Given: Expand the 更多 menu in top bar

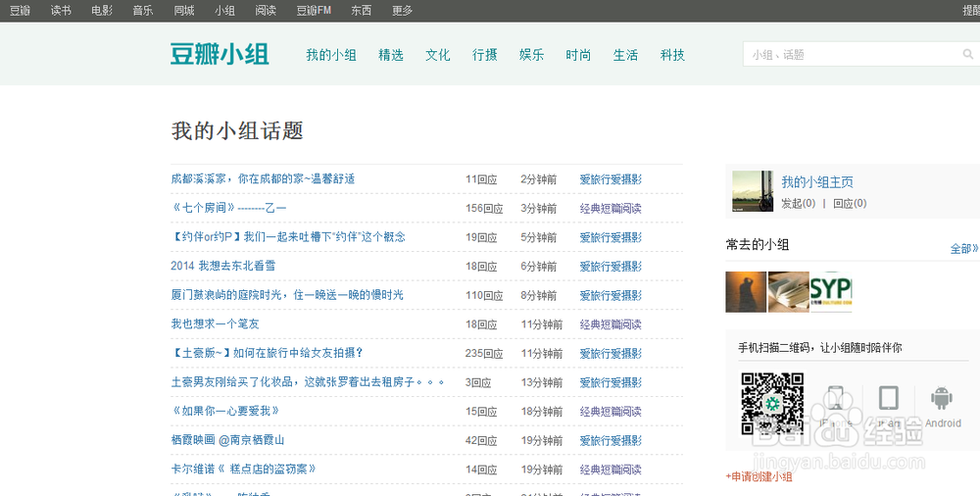Looking at the screenshot, I should 403,11.
